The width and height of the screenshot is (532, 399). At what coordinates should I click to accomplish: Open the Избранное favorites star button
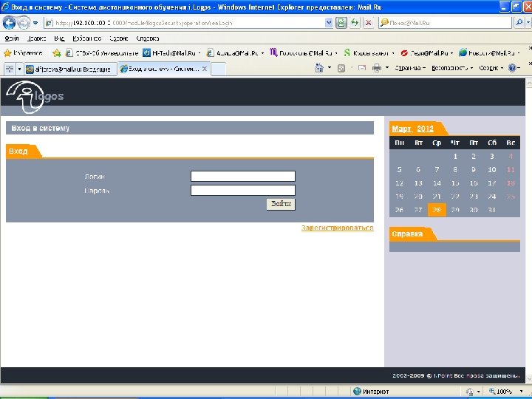tap(23, 53)
